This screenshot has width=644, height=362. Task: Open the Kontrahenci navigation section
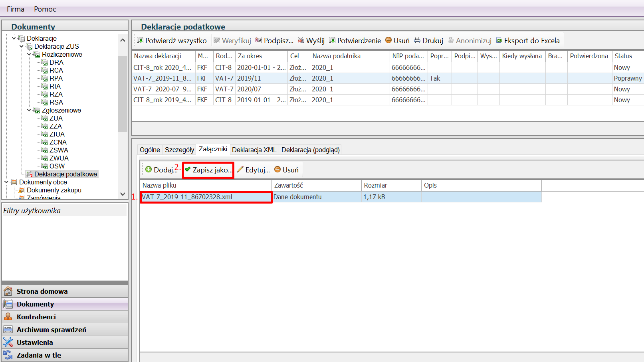[x=65, y=317]
